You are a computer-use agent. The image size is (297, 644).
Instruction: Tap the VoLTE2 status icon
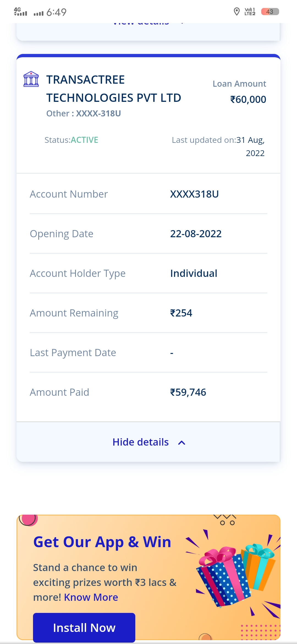pos(250,12)
